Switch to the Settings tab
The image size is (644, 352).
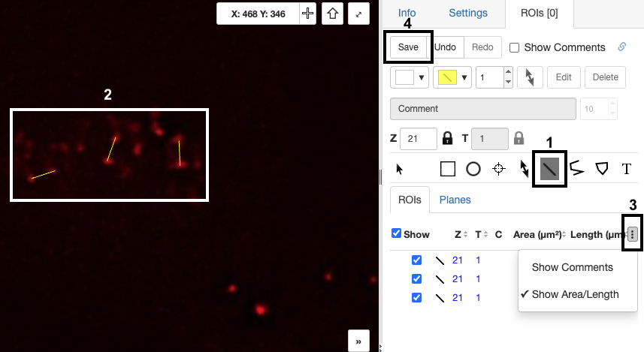pos(468,13)
